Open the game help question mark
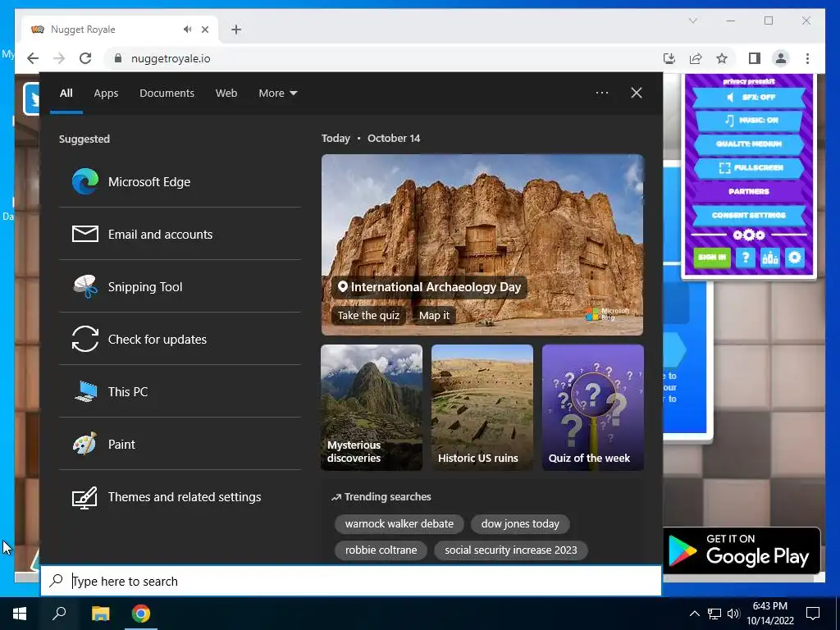 pyautogui.click(x=745, y=258)
